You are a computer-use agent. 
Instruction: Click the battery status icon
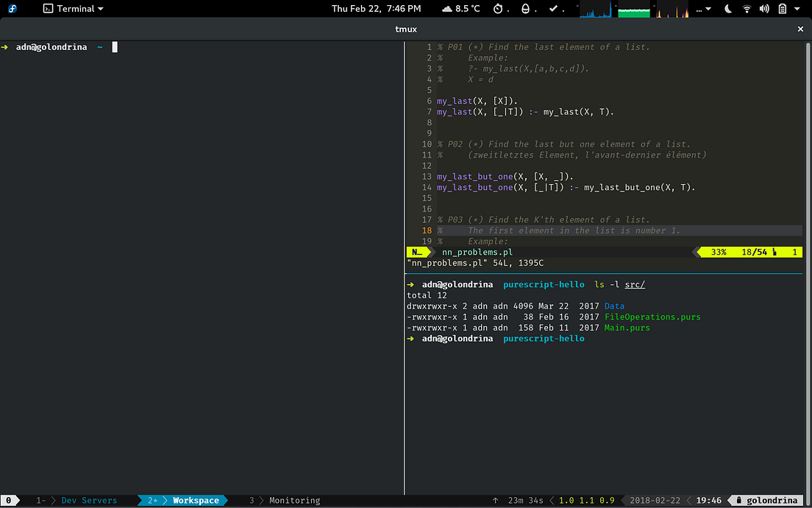pyautogui.click(x=782, y=9)
